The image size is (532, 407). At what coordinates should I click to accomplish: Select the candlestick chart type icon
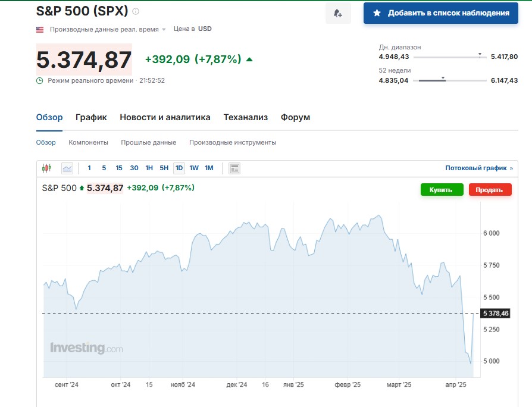[x=47, y=168]
